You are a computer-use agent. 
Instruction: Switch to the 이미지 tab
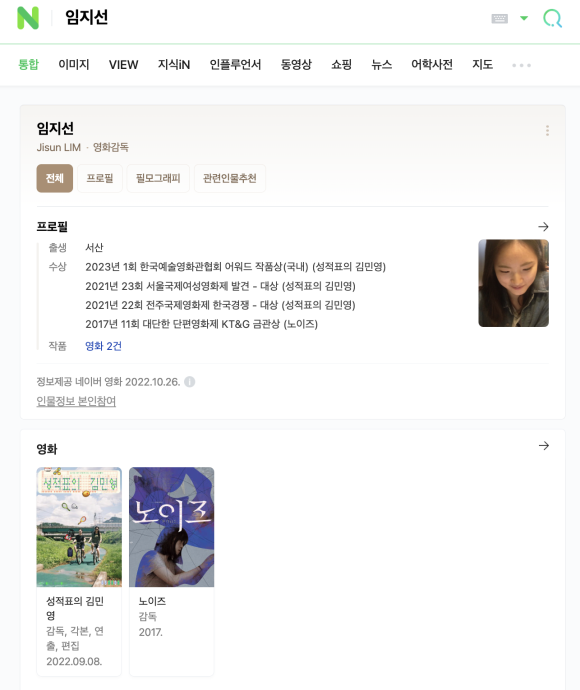[73, 65]
